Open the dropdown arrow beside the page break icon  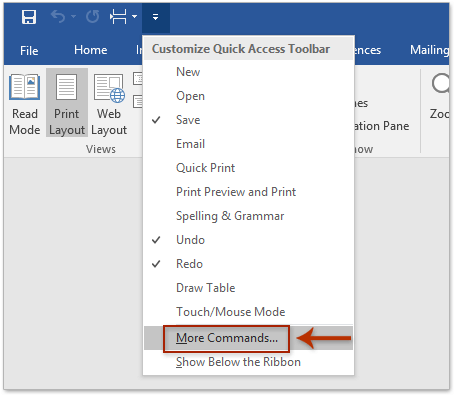coord(134,16)
